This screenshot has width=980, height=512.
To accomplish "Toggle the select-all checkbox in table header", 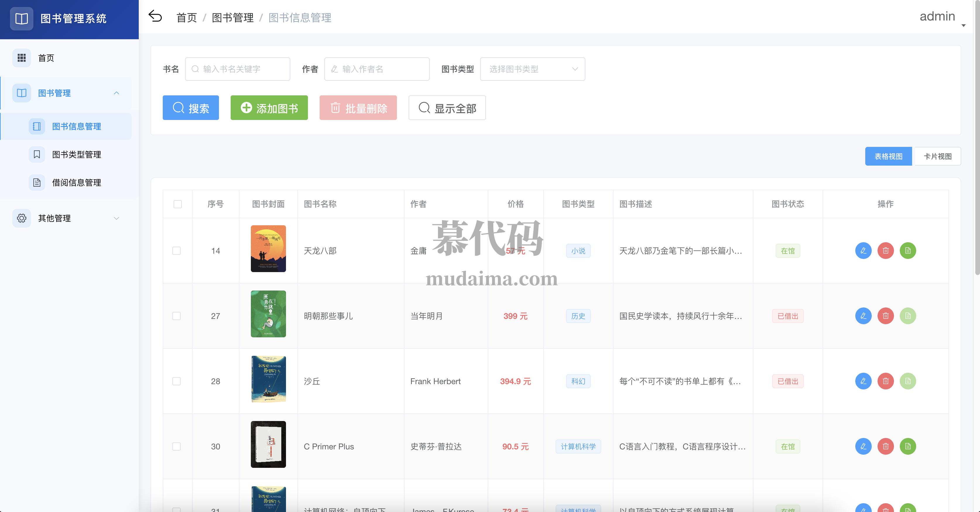I will point(177,205).
